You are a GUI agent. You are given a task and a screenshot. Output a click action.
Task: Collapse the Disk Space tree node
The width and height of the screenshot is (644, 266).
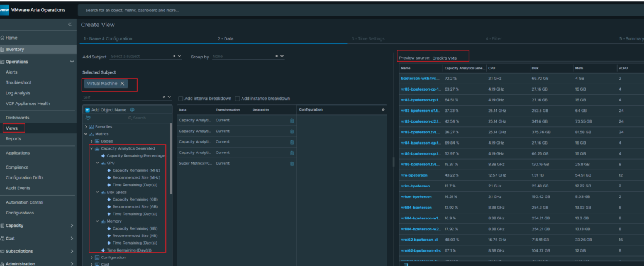[x=97, y=192]
